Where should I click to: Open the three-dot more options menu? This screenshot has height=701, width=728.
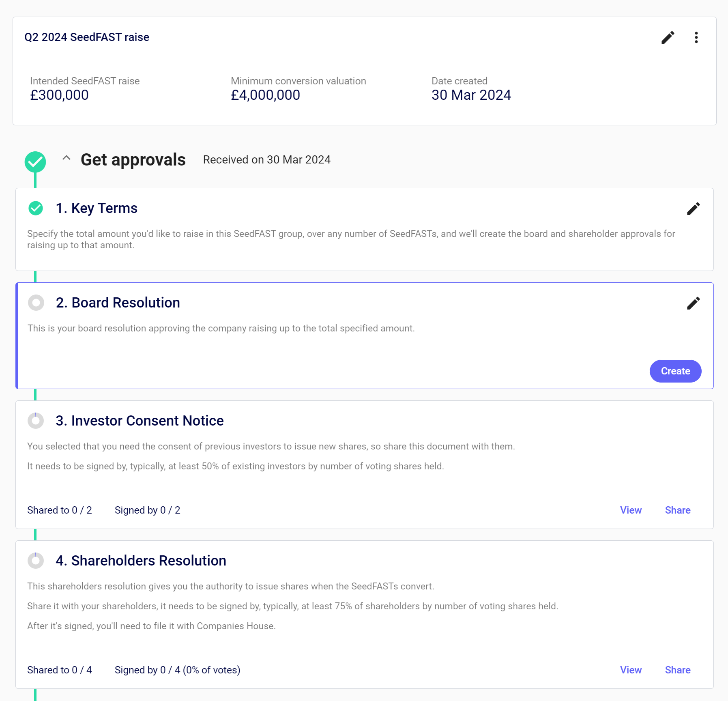tap(696, 38)
